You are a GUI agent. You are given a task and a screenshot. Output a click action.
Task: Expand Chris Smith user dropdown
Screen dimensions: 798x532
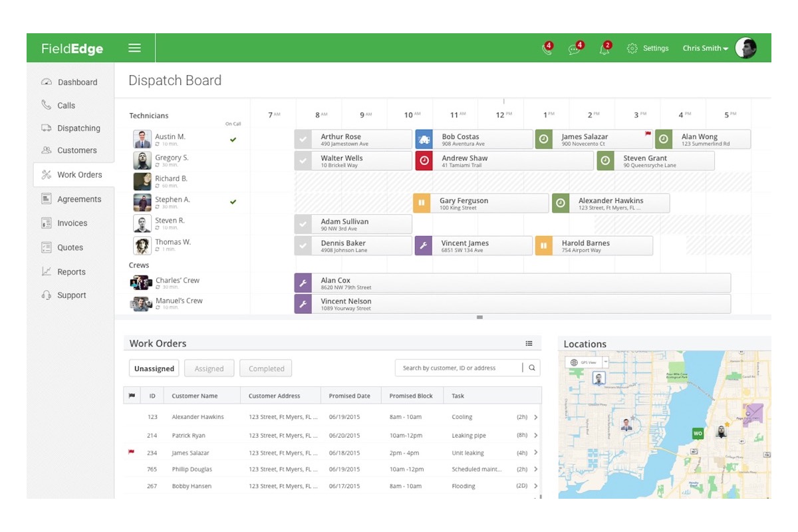[x=706, y=49]
